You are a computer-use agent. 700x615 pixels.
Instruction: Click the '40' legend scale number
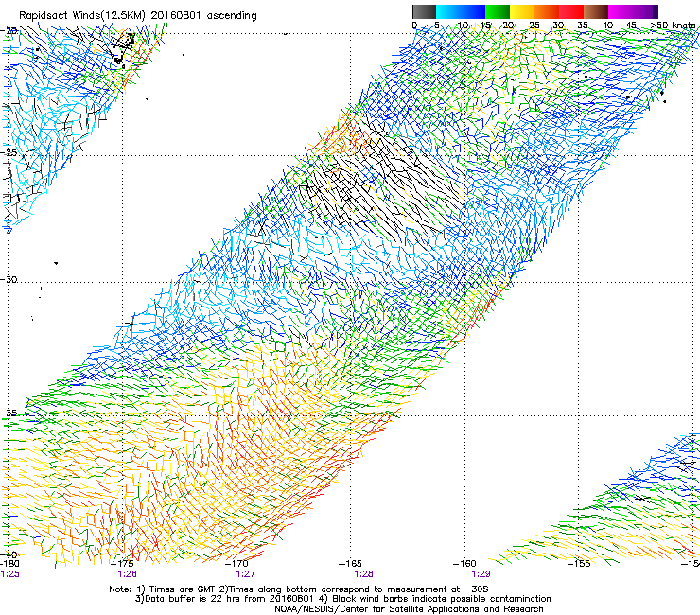pyautogui.click(x=607, y=25)
